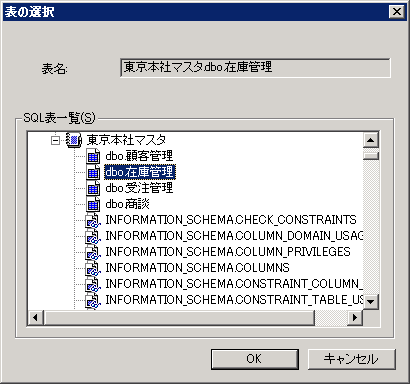This screenshot has width=410, height=384.
Task: Select INFORMATION_SCHEMA.CONSTRAINT_TABLE_USAGE entry
Action: [234, 300]
